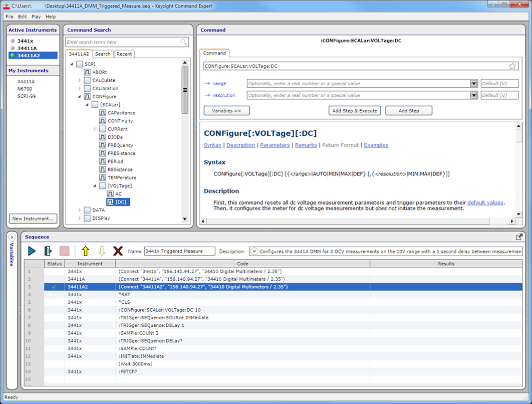Click the FRESistance command icon

tap(103, 153)
